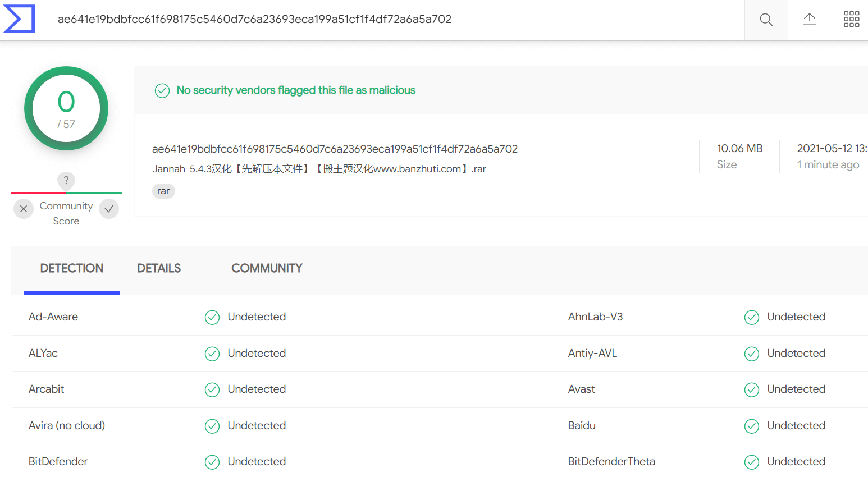Click the Jannah-5.4.3 rar file name
Image resolution: width=868 pixels, height=477 pixels.
319,169
